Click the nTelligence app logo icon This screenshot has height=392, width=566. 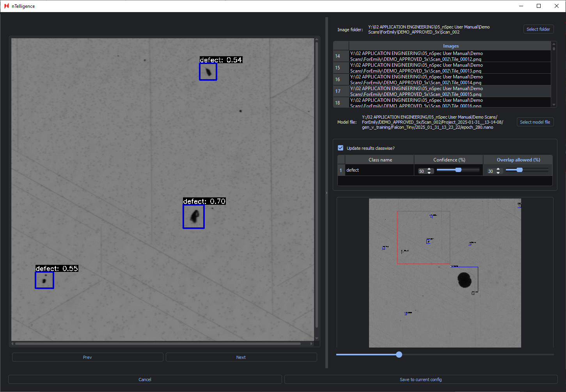pyautogui.click(x=6, y=6)
